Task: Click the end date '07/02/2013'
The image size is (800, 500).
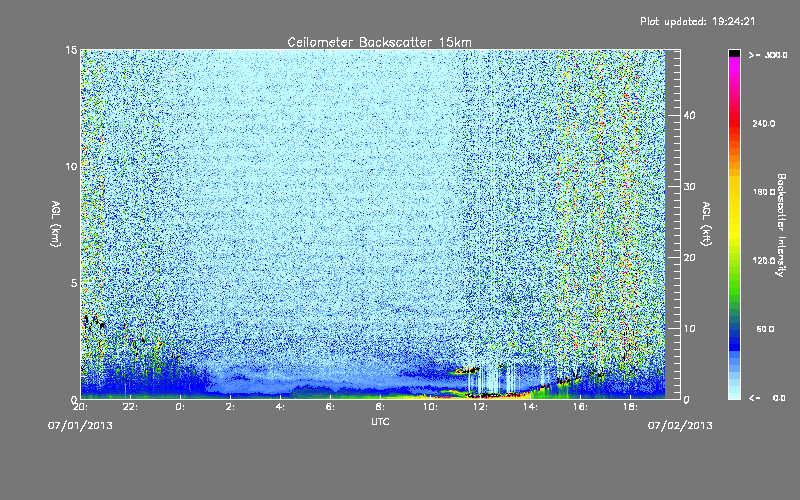Action: (x=680, y=426)
